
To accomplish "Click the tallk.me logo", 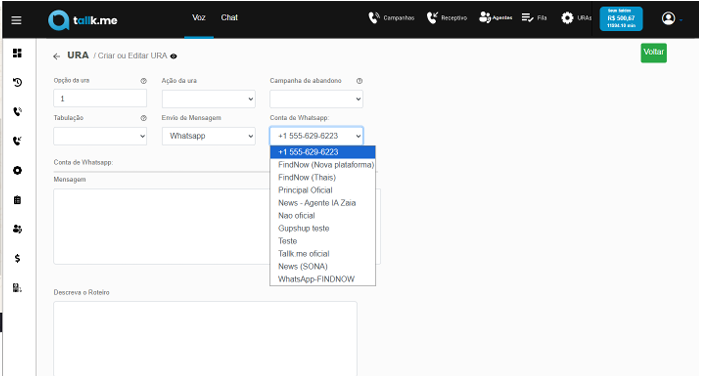I will [83, 20].
